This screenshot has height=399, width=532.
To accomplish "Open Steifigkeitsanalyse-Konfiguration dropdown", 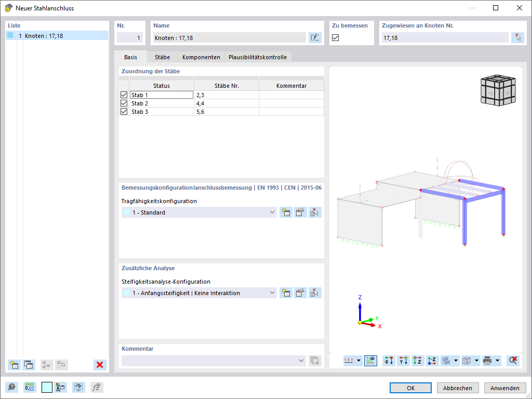I will click(272, 293).
